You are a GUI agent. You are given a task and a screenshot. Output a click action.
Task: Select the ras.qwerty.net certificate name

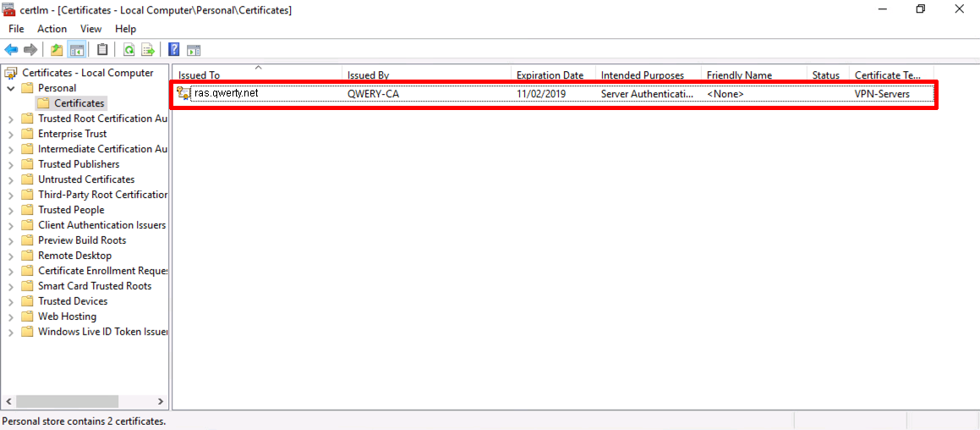227,93
